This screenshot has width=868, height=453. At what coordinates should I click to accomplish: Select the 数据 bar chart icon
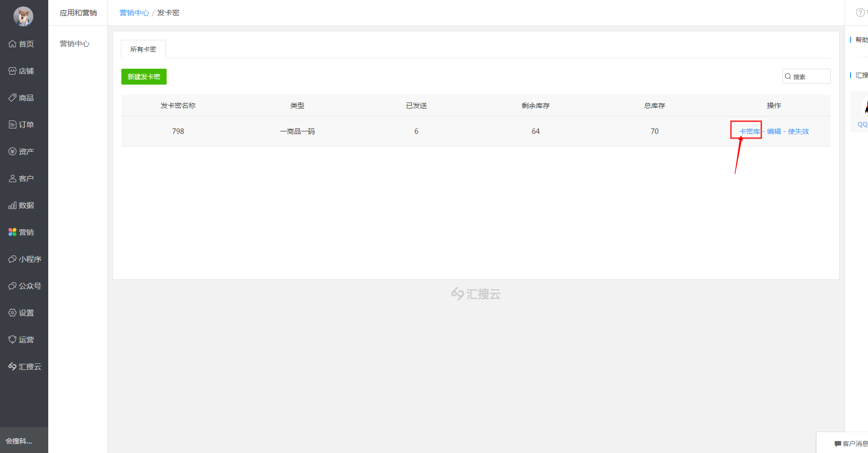click(12, 206)
